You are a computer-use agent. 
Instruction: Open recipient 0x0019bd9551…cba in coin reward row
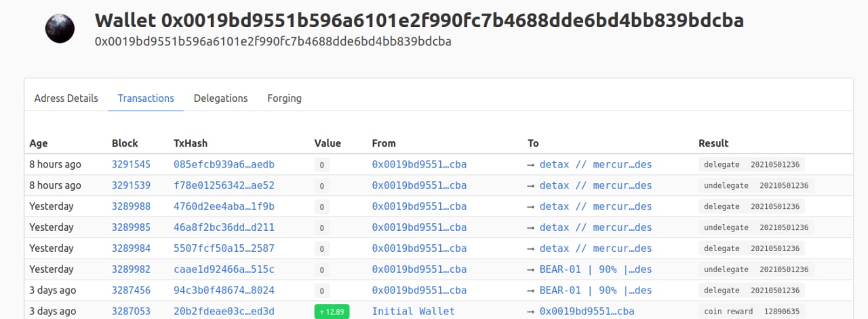point(587,312)
